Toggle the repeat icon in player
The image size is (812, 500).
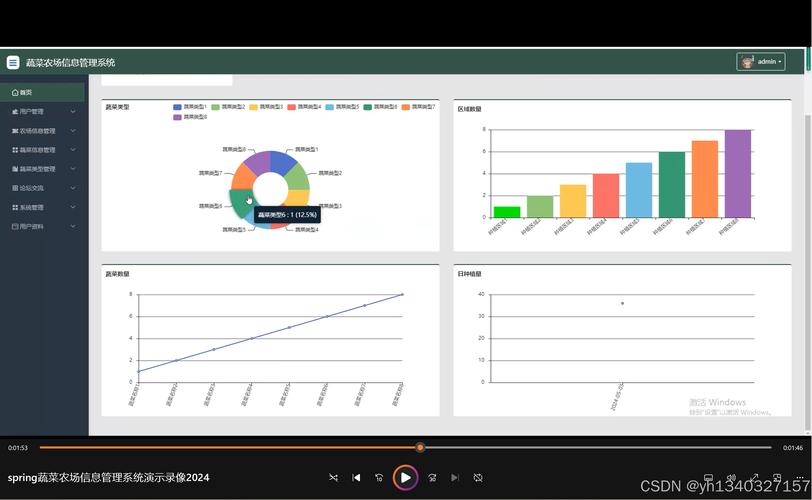coord(478,478)
